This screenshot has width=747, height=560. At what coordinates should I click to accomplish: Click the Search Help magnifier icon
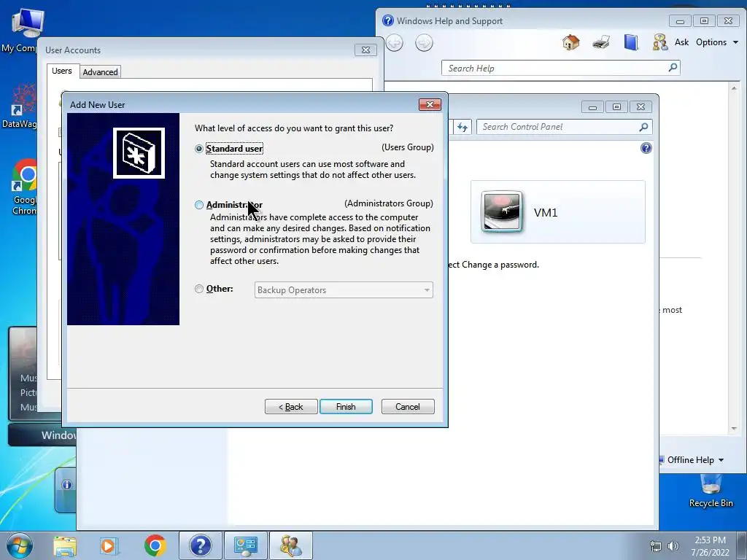click(x=673, y=68)
